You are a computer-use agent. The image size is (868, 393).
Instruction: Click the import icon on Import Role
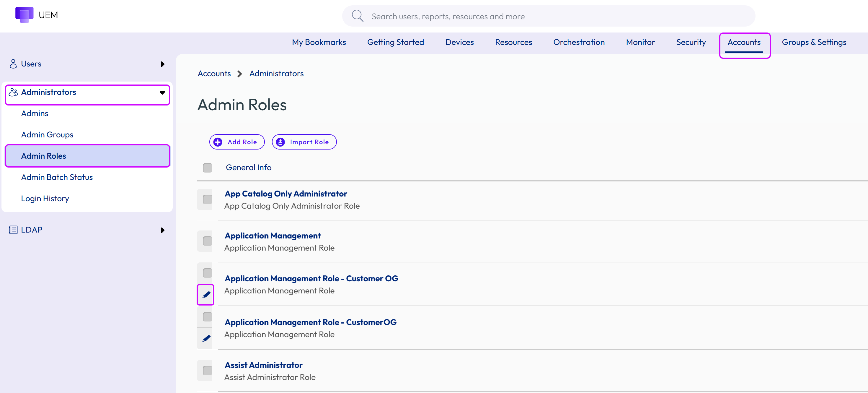(x=280, y=142)
